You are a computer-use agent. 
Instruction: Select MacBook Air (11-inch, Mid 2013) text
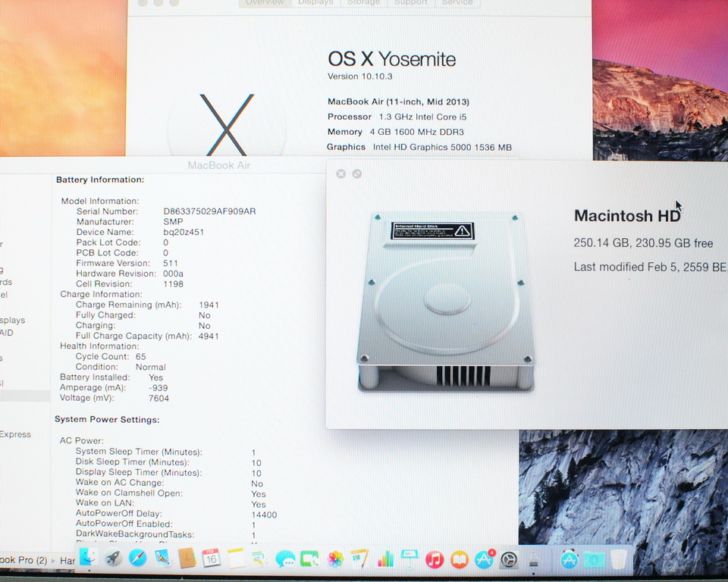(x=398, y=102)
